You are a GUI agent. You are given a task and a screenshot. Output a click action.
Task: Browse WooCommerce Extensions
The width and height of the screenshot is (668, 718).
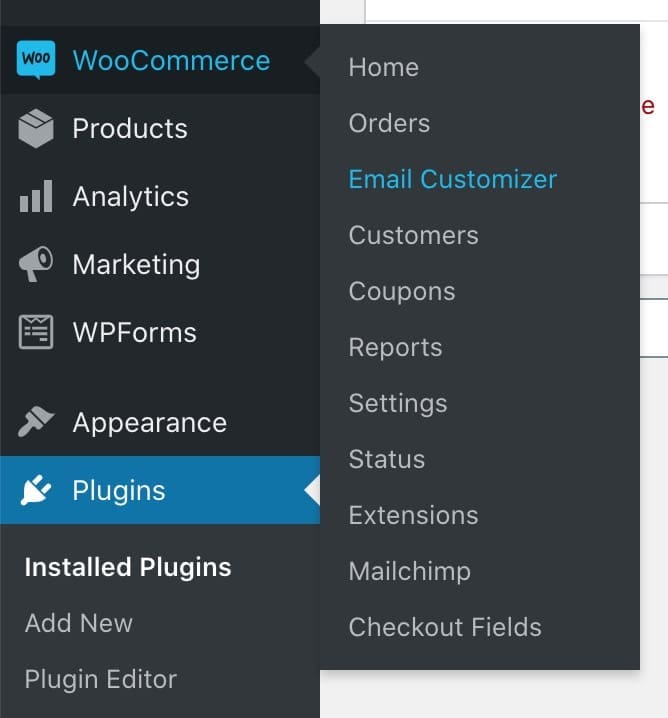413,515
